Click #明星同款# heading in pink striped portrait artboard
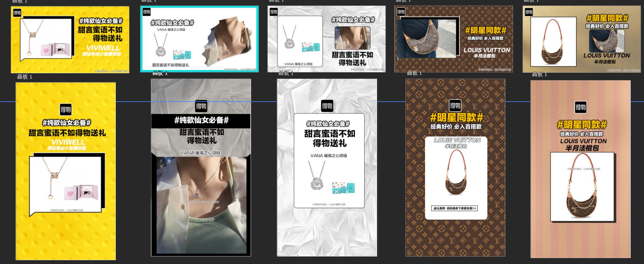Image resolution: width=644 pixels, height=264 pixels. [x=582, y=125]
